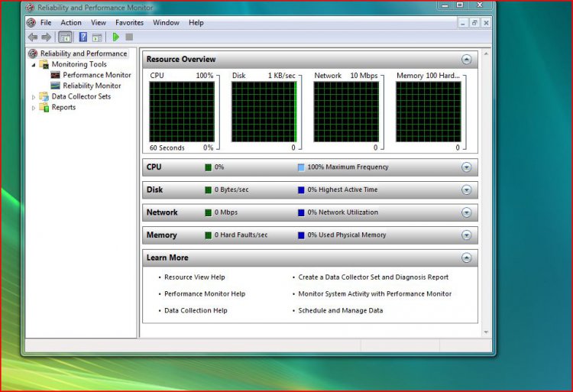This screenshot has width=573, height=392.
Task: Expand the Memory details section
Action: pyautogui.click(x=466, y=235)
